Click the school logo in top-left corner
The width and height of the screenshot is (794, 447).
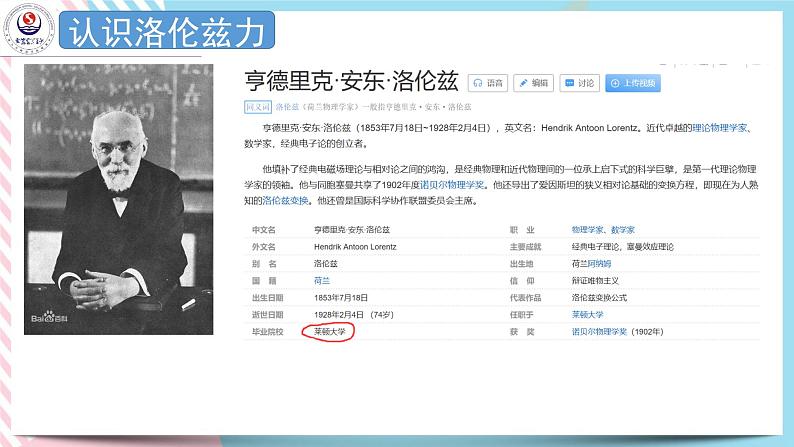point(30,30)
